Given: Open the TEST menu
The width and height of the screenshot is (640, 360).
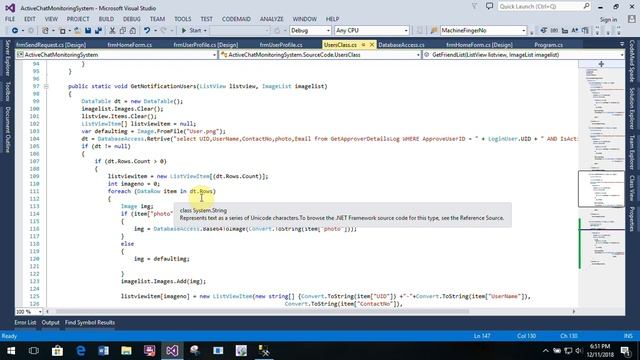Looking at the screenshot, I should point(207,19).
